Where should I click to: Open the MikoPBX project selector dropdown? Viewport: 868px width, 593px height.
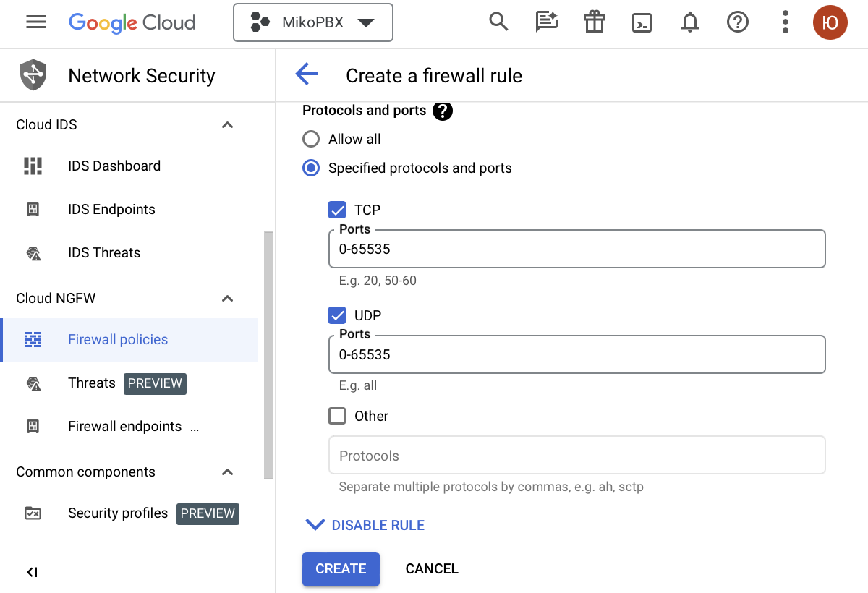click(312, 22)
